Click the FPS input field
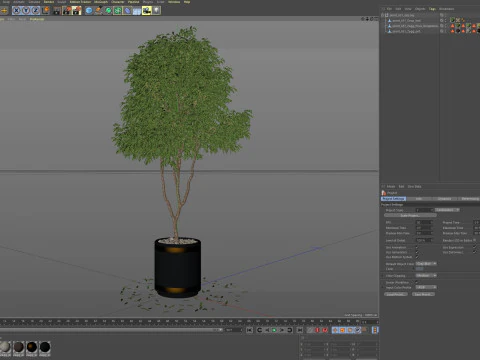The height and width of the screenshot is (360, 480). coord(424,222)
